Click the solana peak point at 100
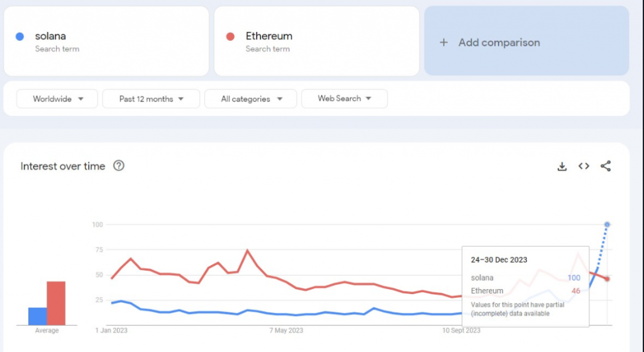 pos(607,224)
